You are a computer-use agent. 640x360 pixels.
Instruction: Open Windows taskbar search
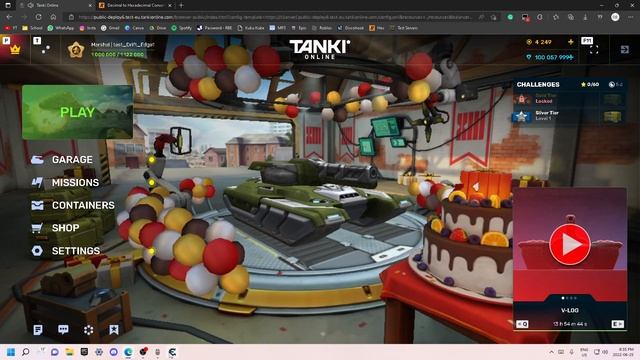point(25,352)
